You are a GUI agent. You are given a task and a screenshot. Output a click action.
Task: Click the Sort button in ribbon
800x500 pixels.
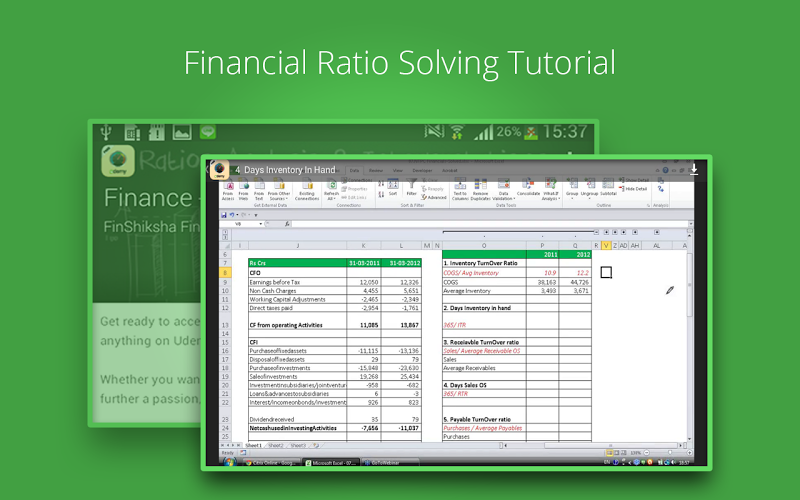(393, 188)
